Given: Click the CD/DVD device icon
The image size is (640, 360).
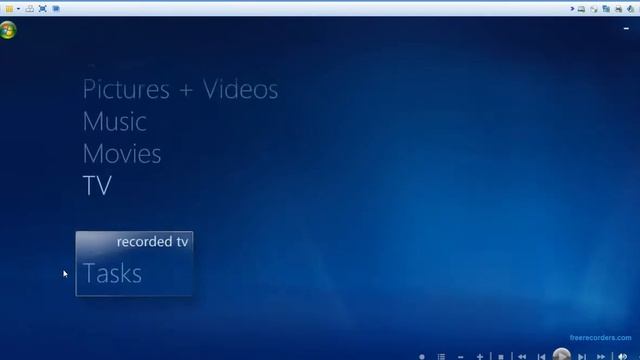Looking at the screenshot, I should click(593, 9).
